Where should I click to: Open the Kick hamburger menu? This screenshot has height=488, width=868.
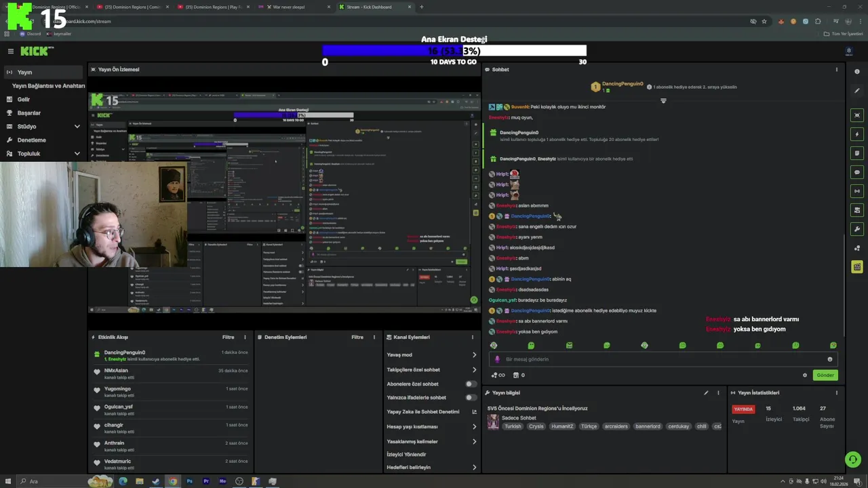10,51
